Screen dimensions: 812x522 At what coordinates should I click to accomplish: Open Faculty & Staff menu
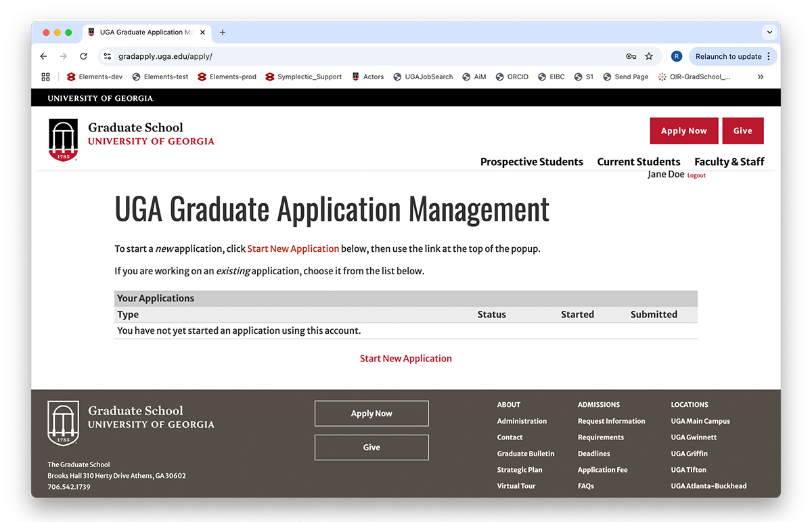point(729,162)
